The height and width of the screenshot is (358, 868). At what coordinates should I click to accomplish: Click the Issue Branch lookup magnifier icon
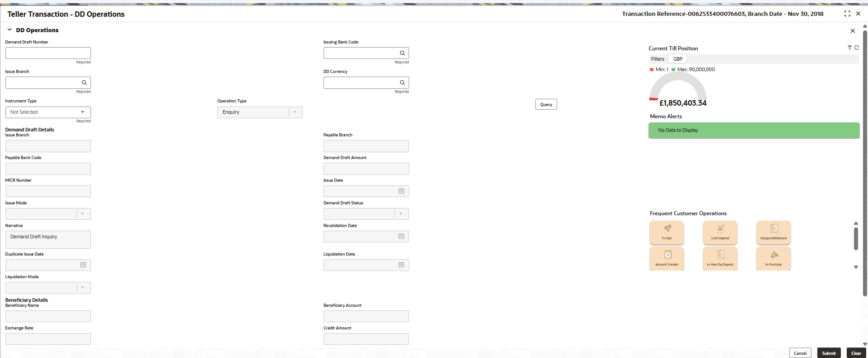[84, 82]
